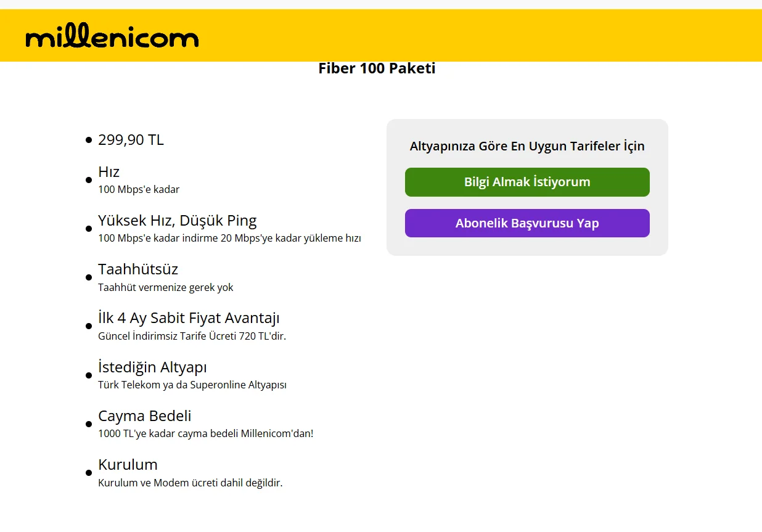Click the Taahhüt vermenize gerek yok text

pyautogui.click(x=165, y=287)
